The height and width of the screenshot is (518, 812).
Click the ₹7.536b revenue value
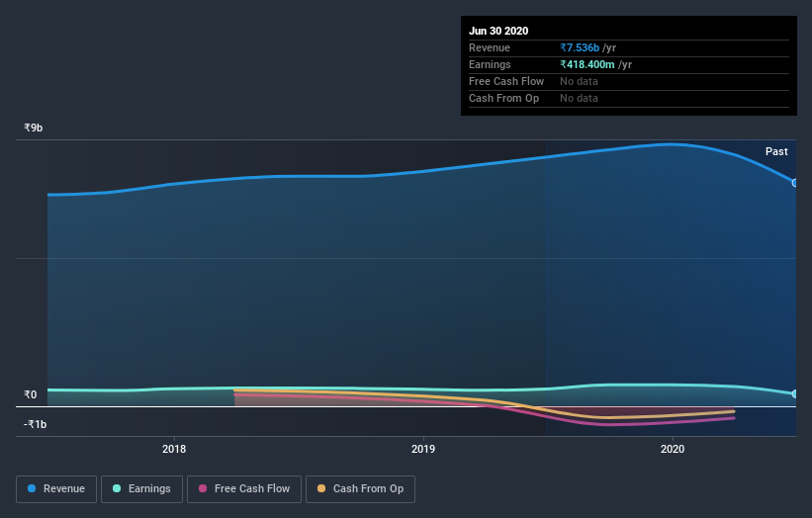click(580, 47)
